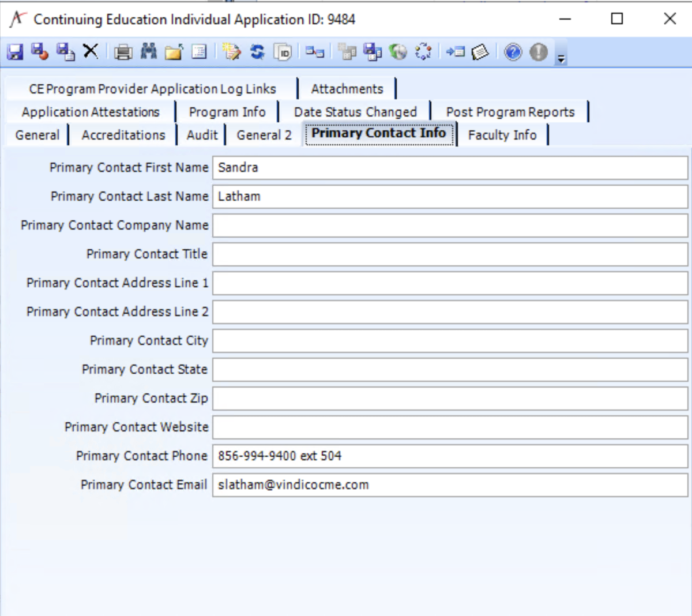The height and width of the screenshot is (616, 692).
Task: Click the ID clipboard icon
Action: [x=283, y=52]
